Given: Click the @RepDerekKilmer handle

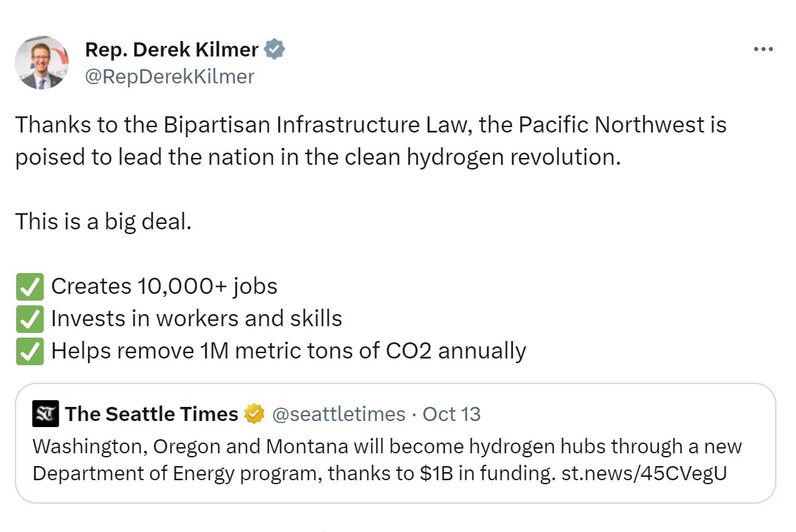Looking at the screenshot, I should click(170, 77).
